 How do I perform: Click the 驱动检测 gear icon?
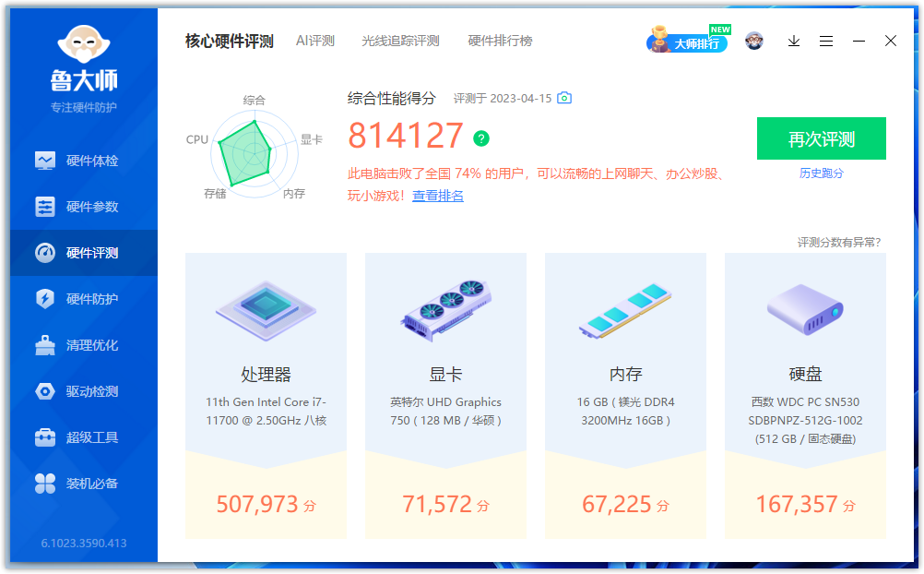[x=45, y=391]
